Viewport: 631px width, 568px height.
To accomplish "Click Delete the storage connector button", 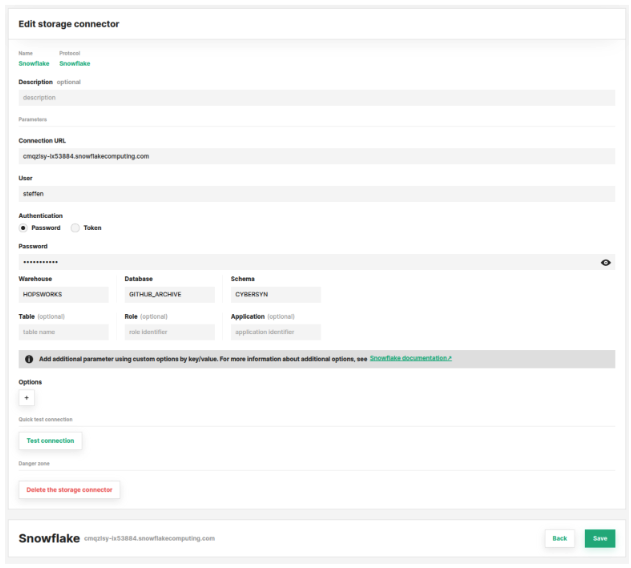I will tap(69, 490).
